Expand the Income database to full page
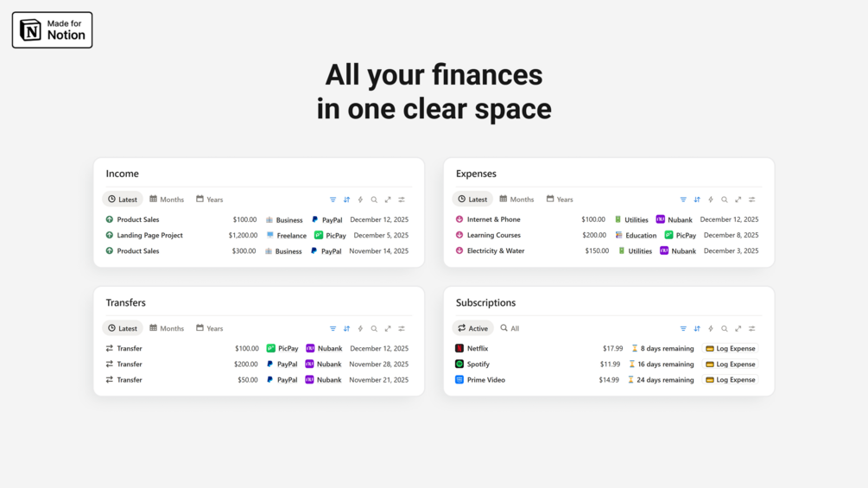The image size is (868, 488). click(388, 200)
